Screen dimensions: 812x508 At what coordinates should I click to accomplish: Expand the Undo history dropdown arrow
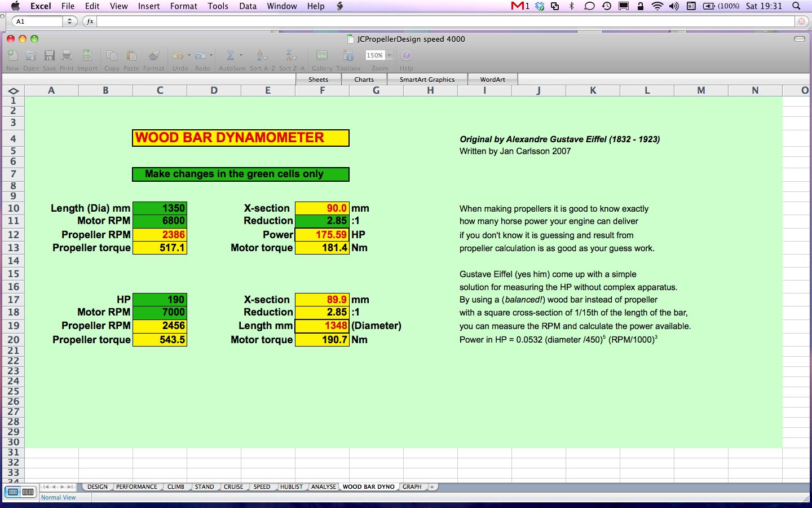(189, 55)
